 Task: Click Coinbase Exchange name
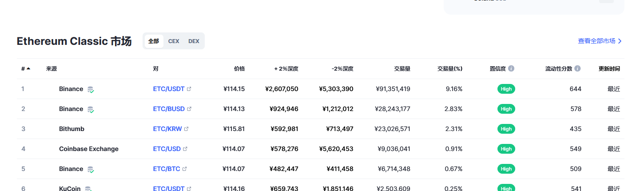point(89,149)
